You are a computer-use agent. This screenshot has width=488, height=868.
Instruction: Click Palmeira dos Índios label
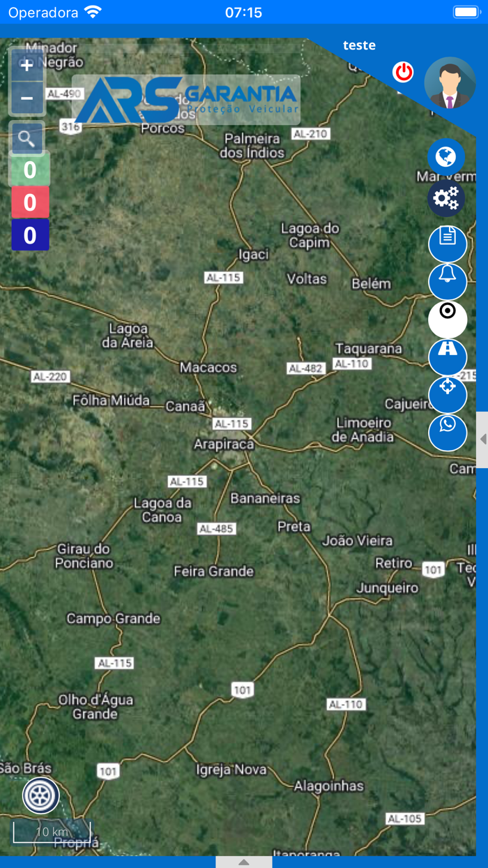[x=252, y=146]
